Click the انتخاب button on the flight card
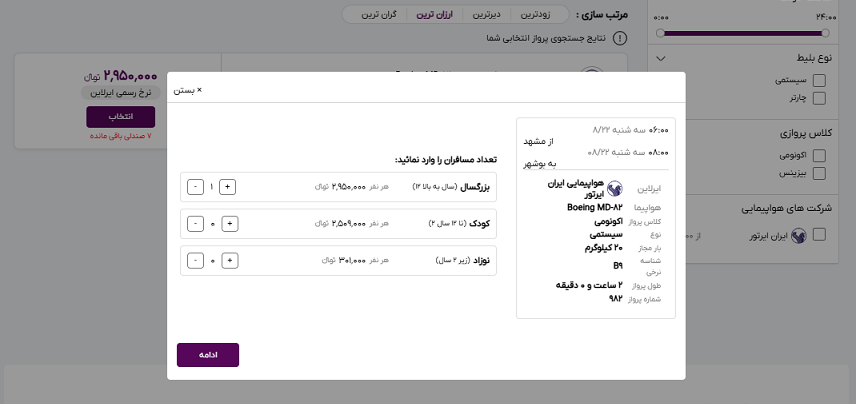Viewport: 856px width, 404px height. (x=121, y=117)
